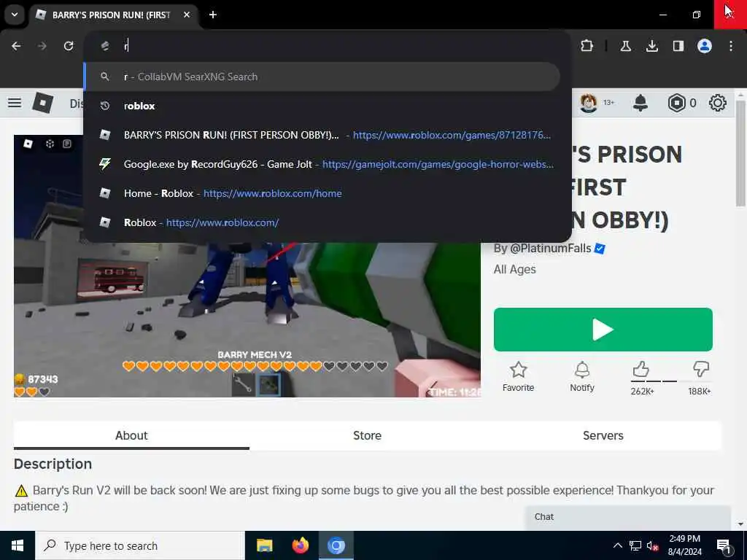This screenshot has width=747, height=560.
Task: Open the Roblox avatar profile icon
Action: pyautogui.click(x=589, y=103)
